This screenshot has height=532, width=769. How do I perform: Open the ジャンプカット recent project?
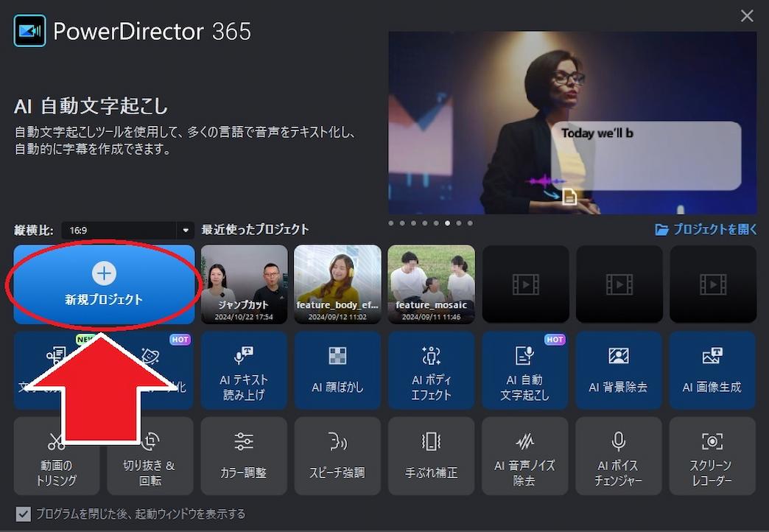244,284
